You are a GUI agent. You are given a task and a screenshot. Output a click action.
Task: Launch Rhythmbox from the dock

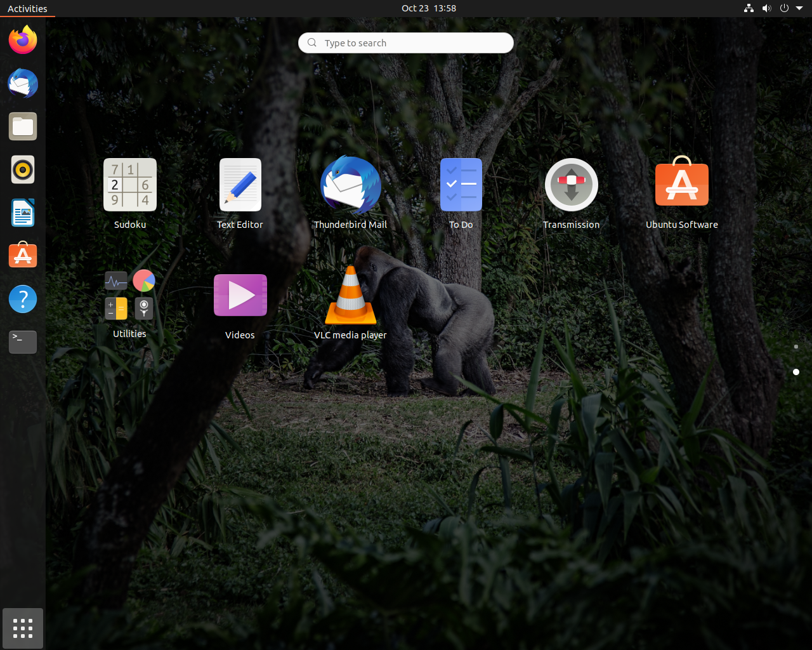coord(23,169)
